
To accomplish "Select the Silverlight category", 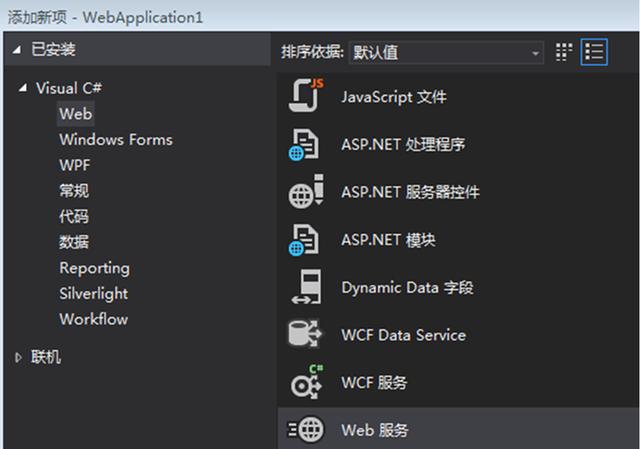I will click(x=93, y=293).
